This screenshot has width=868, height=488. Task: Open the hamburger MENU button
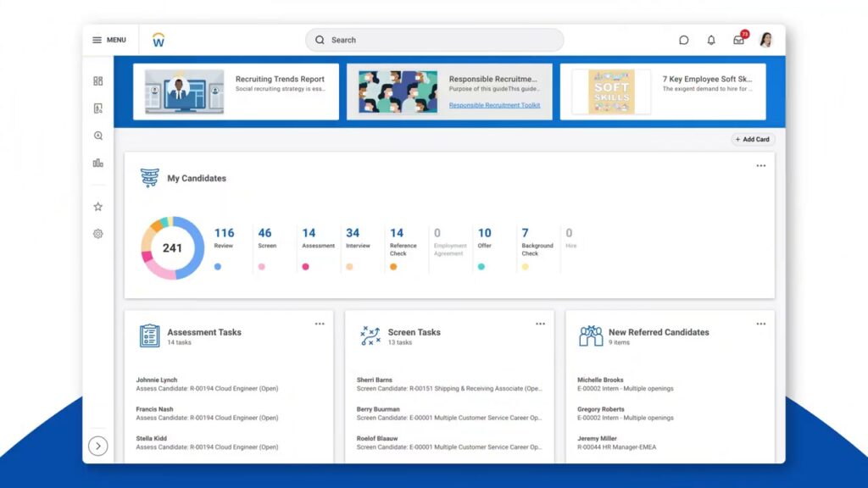109,40
